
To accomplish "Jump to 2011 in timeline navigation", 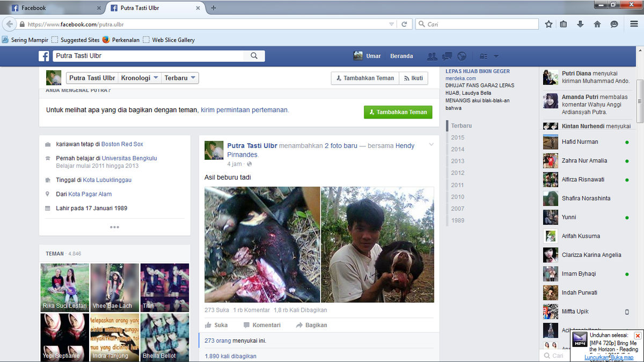I will pos(458,185).
